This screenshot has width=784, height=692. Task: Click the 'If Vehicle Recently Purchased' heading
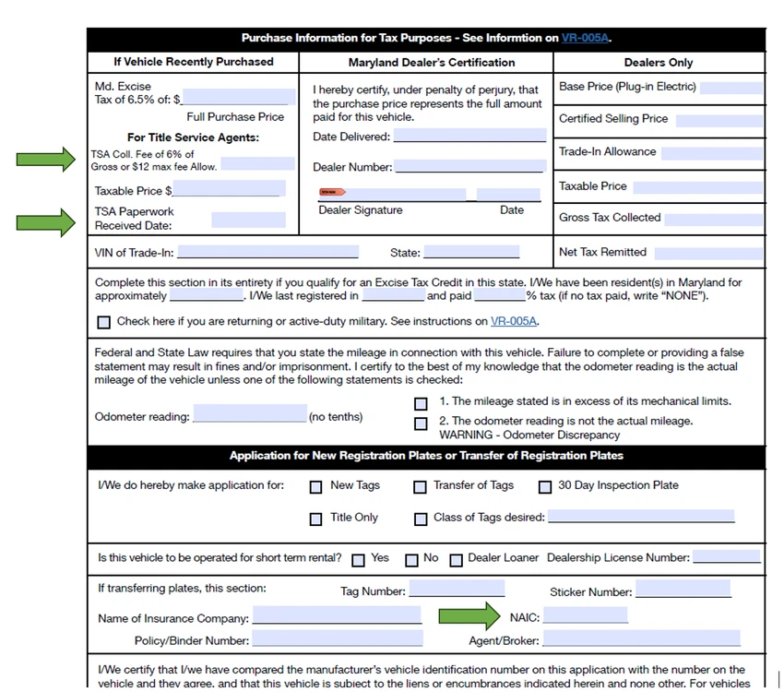194,62
